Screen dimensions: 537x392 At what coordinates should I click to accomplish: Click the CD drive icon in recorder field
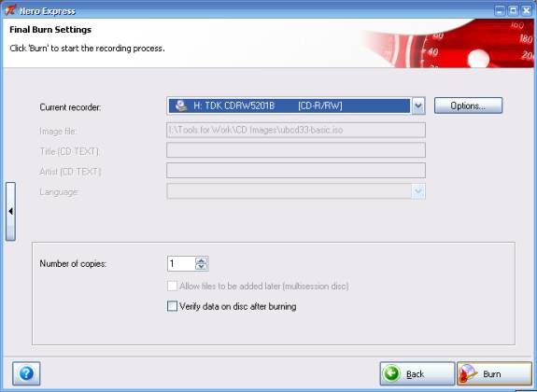(181, 105)
